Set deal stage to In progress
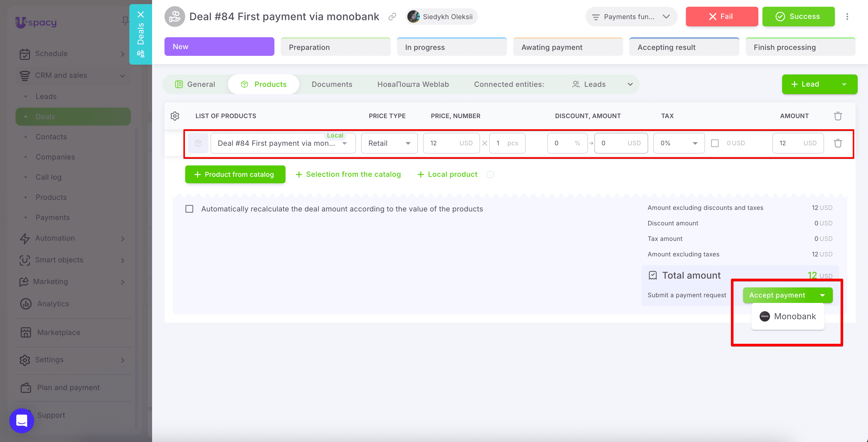The image size is (868, 442). pos(452,47)
